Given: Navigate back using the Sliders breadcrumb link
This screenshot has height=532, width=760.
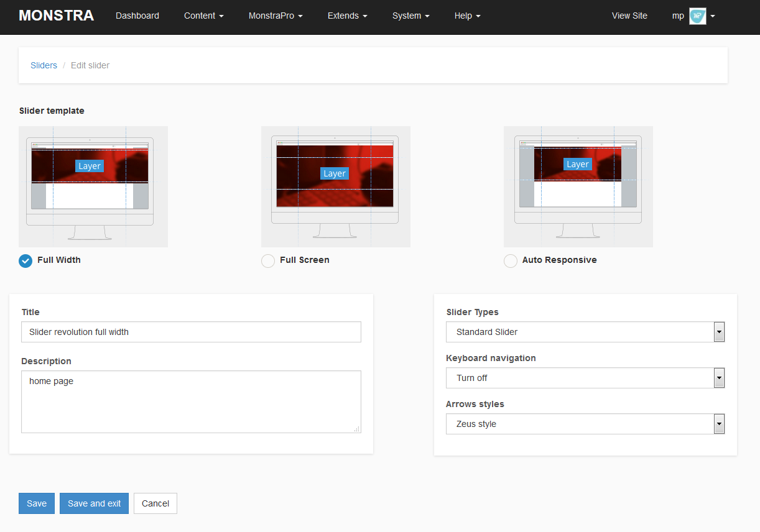Looking at the screenshot, I should [44, 65].
